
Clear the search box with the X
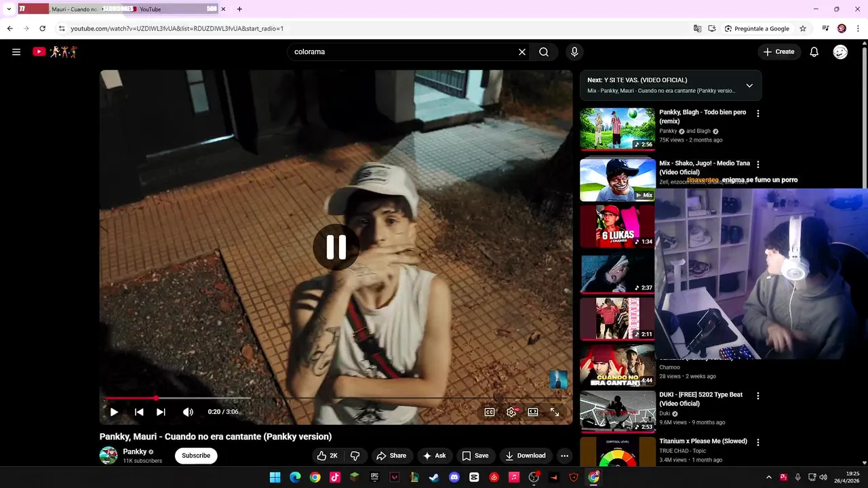(522, 52)
